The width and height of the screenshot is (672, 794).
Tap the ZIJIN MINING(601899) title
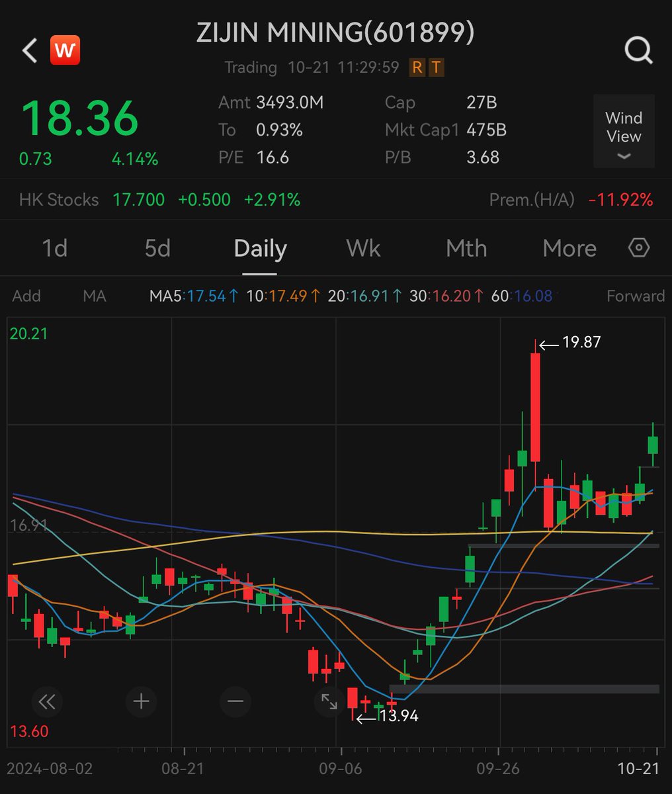click(335, 32)
